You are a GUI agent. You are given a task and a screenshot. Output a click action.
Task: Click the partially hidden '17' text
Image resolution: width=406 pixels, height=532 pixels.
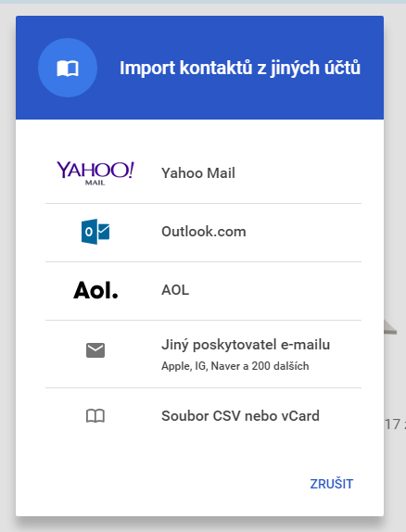click(393, 424)
